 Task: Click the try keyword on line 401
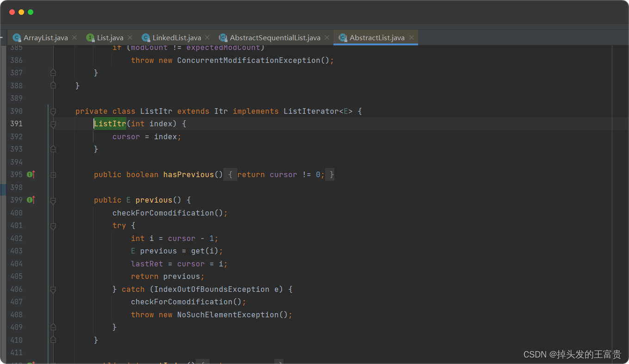tap(119, 225)
